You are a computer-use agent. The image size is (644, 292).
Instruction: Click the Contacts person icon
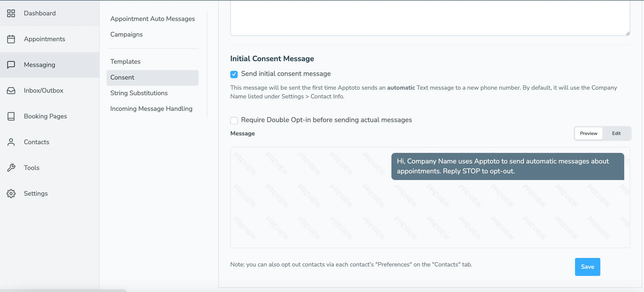pyautogui.click(x=11, y=142)
